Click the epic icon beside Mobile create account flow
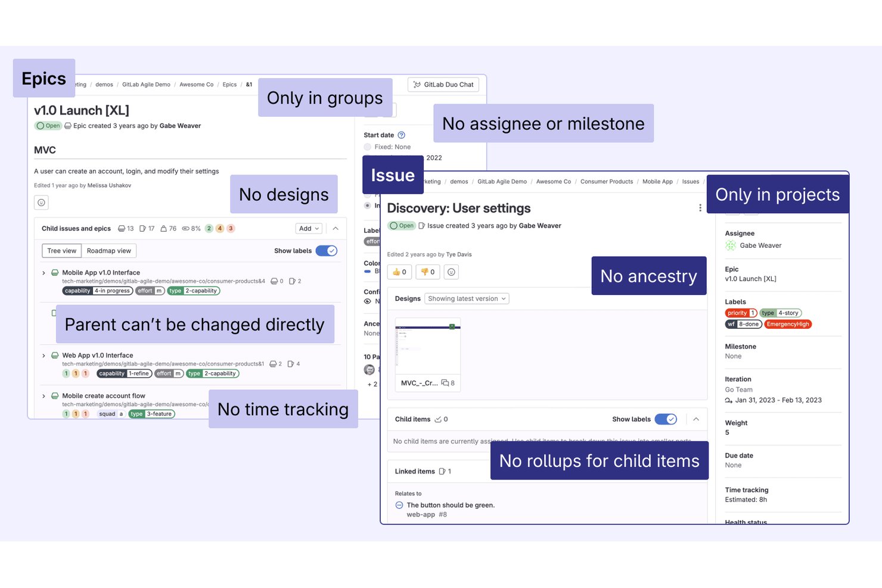Image resolution: width=882 pixels, height=588 pixels. (55, 396)
